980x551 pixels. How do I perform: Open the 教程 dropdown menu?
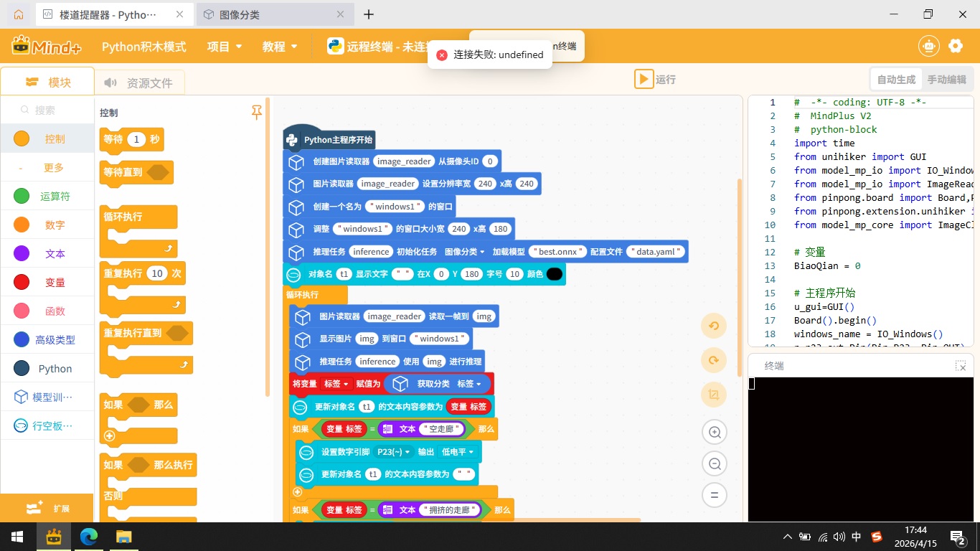280,47
